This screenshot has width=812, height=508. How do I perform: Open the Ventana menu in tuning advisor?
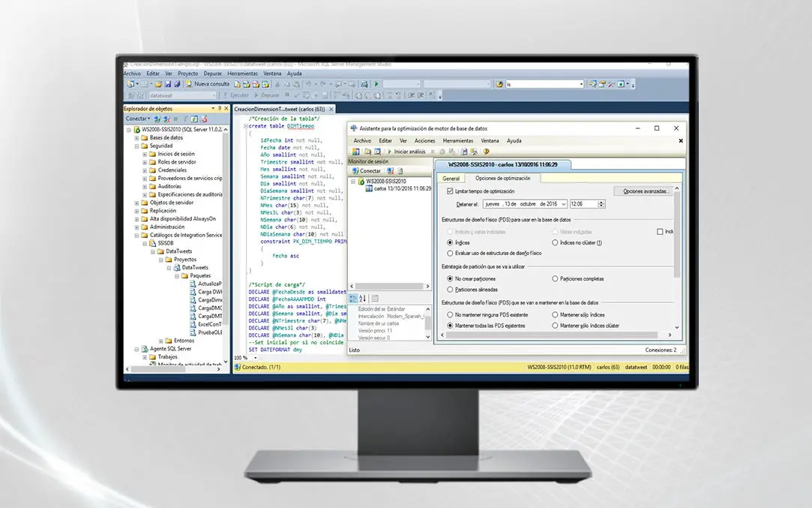pos(490,140)
